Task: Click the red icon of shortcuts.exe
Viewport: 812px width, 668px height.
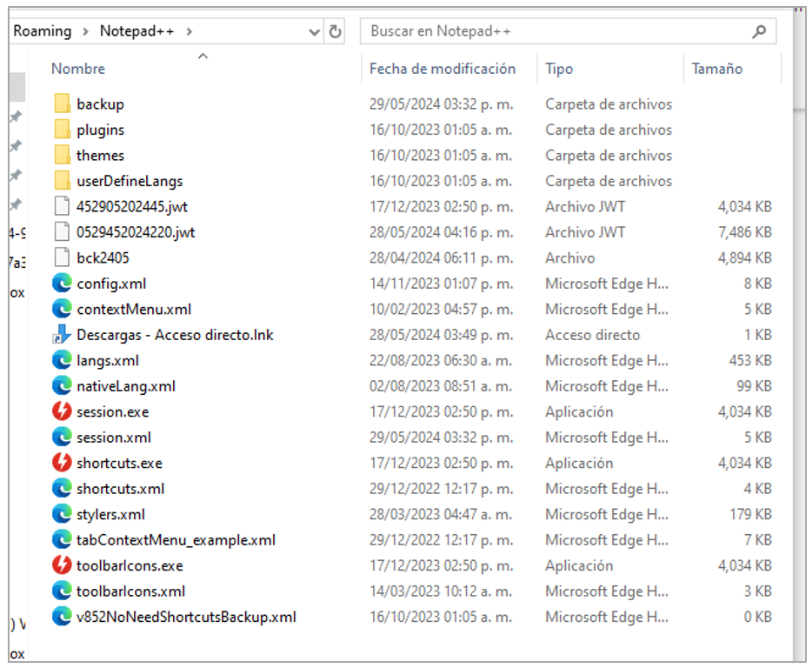Action: coord(62,463)
